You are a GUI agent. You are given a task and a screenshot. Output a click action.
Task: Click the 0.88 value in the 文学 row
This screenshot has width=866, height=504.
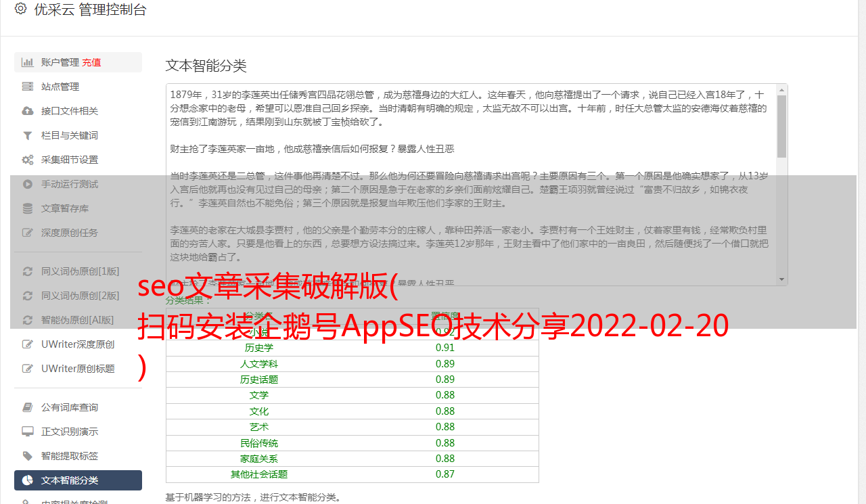click(x=445, y=395)
